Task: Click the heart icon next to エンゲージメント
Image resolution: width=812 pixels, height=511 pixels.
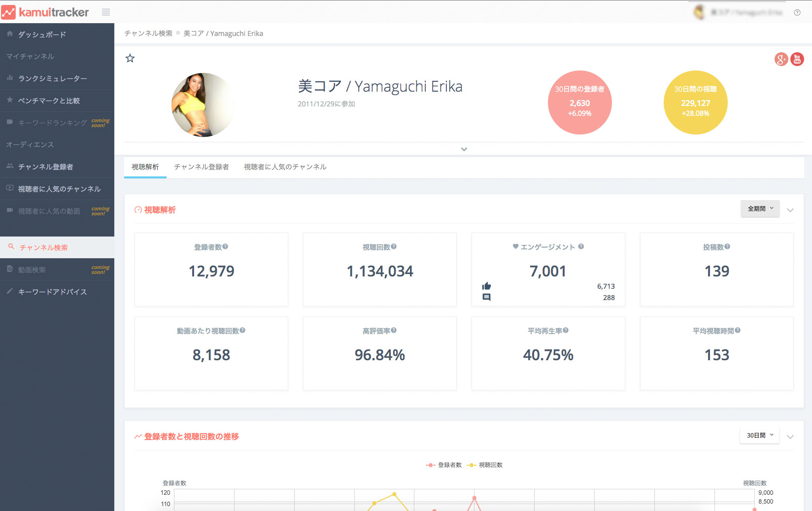Action: coord(515,246)
